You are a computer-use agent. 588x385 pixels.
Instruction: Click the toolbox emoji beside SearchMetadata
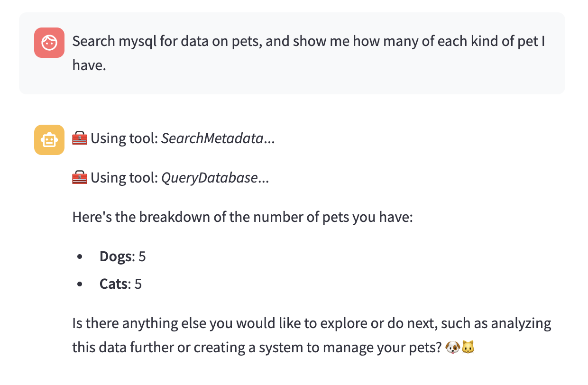(80, 139)
